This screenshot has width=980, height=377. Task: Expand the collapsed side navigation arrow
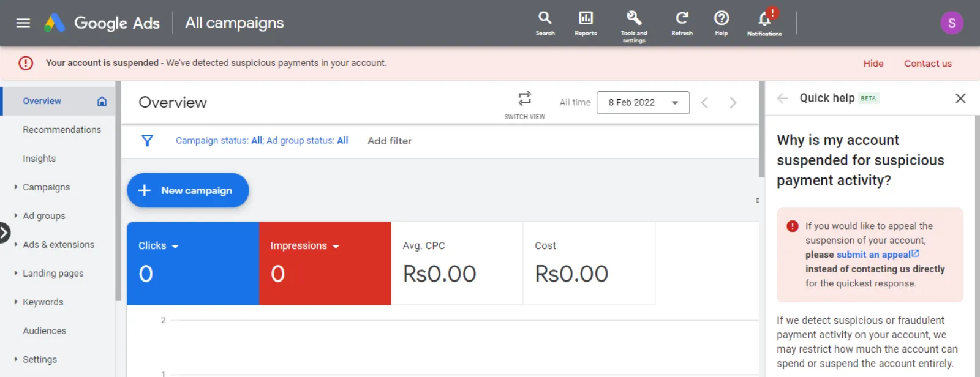4,233
